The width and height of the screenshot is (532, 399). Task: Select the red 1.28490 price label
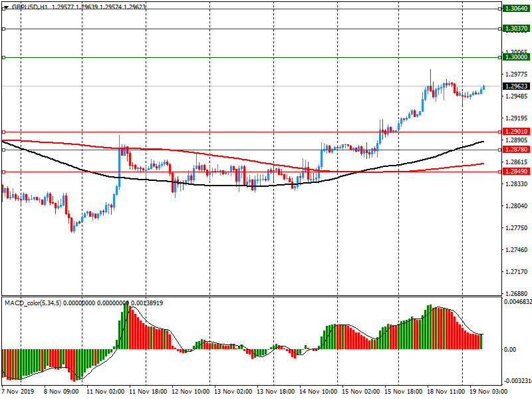pos(517,172)
